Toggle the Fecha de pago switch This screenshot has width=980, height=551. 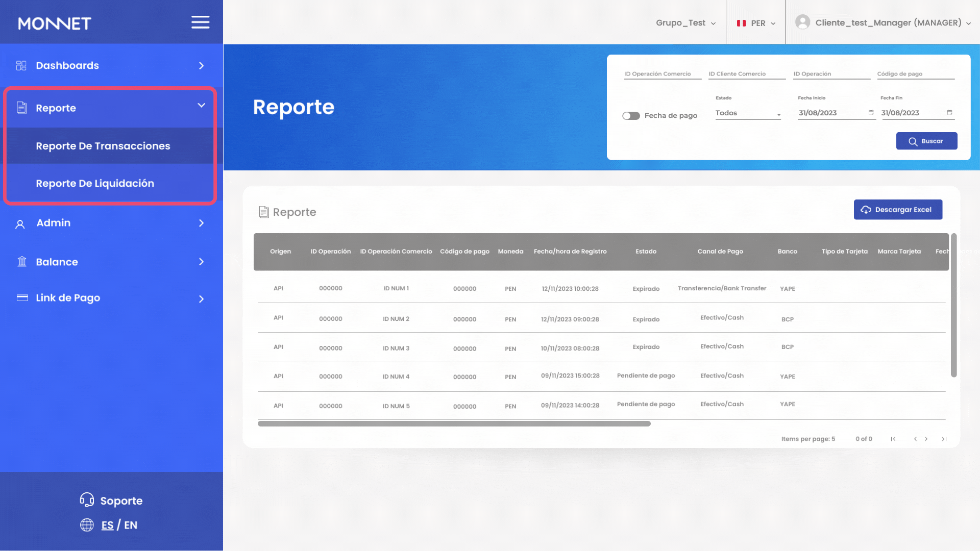631,116
